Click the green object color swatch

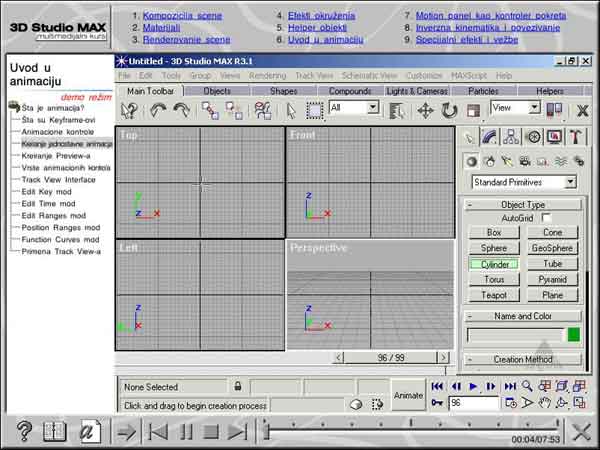coord(574,335)
